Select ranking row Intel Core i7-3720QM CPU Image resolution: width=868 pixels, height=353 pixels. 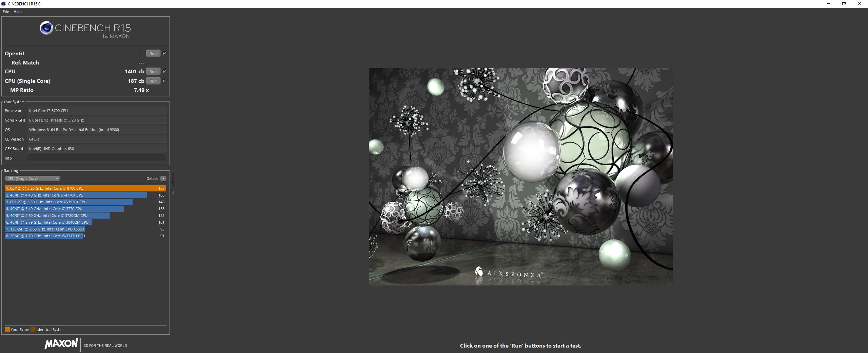coord(85,216)
